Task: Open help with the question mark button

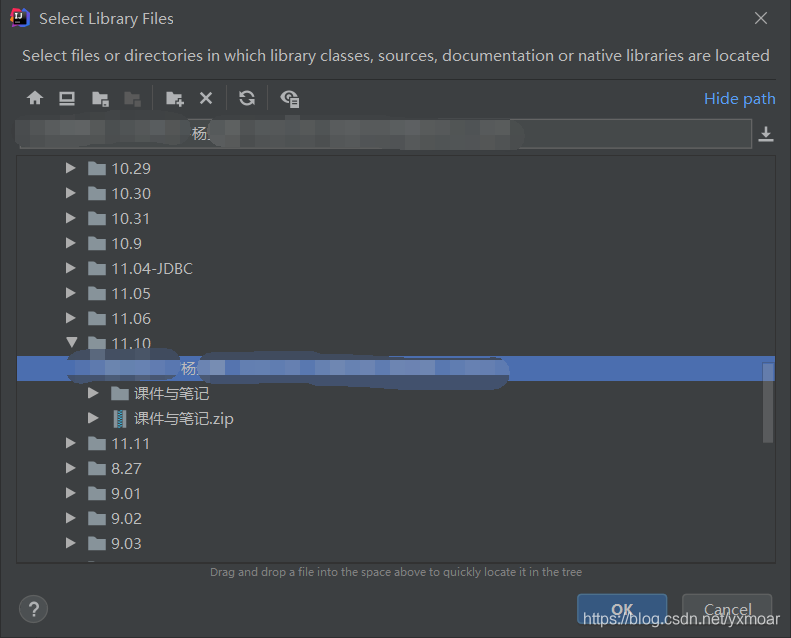Action: coord(33,609)
